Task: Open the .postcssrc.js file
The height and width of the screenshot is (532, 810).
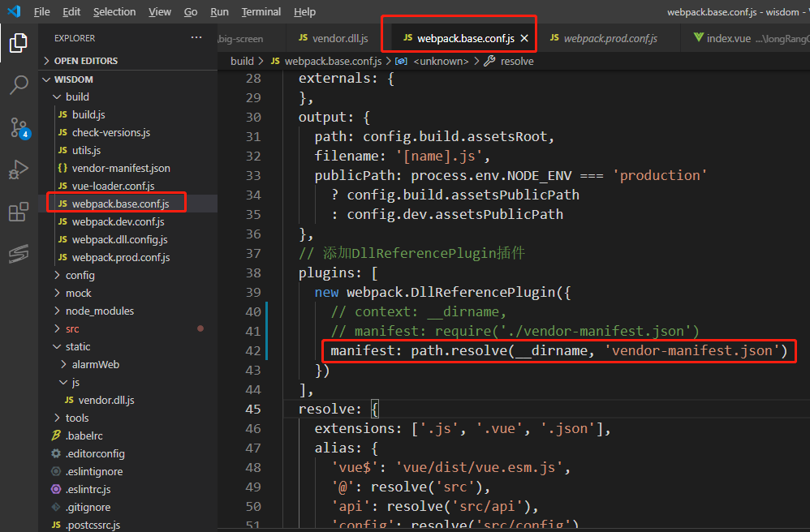Action: pos(127,525)
